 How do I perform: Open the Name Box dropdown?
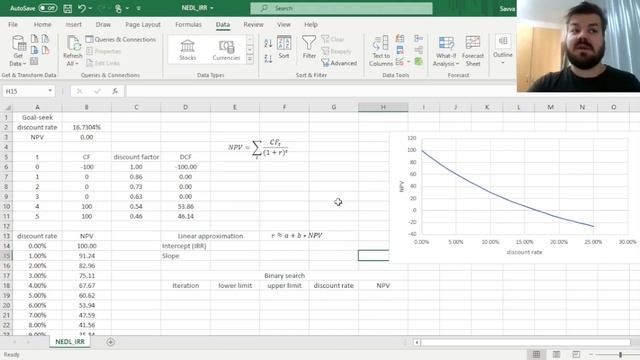[x=50, y=91]
